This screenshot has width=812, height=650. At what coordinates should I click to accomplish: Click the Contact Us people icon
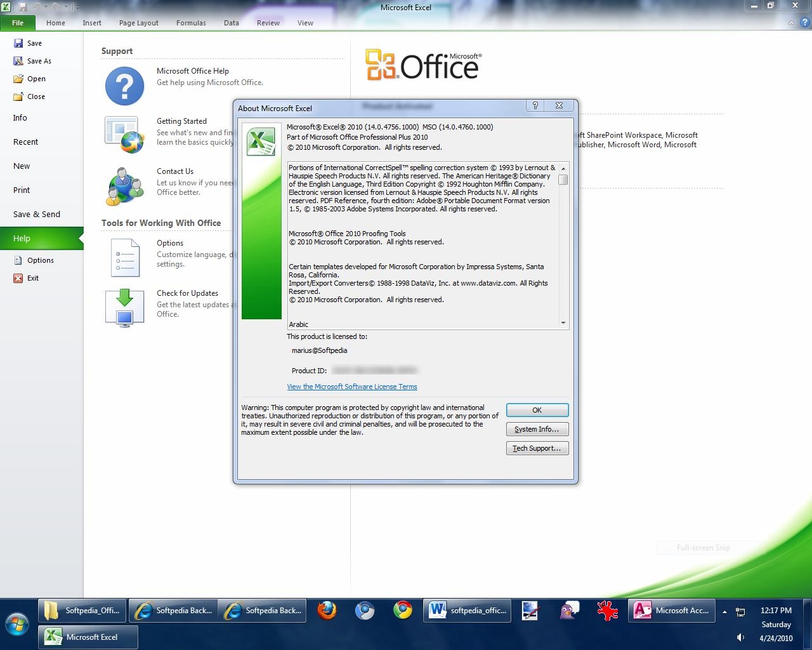pos(125,185)
